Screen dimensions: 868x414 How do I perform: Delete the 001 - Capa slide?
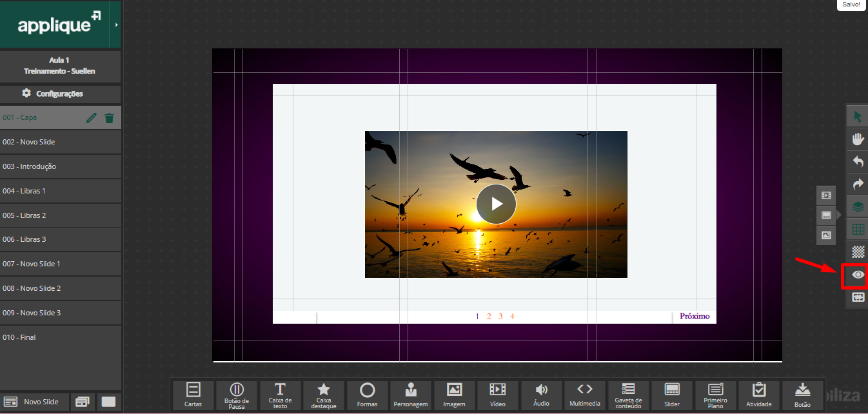pyautogui.click(x=110, y=118)
